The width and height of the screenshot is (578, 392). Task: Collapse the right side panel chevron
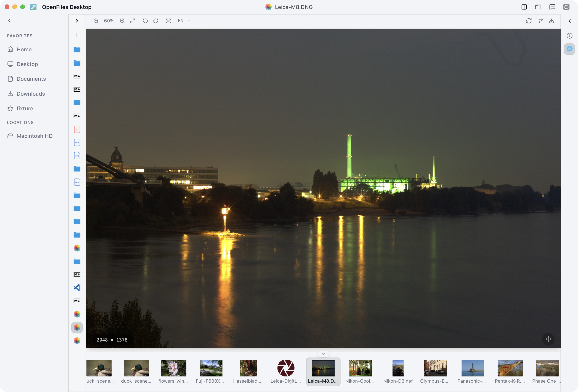569,21
